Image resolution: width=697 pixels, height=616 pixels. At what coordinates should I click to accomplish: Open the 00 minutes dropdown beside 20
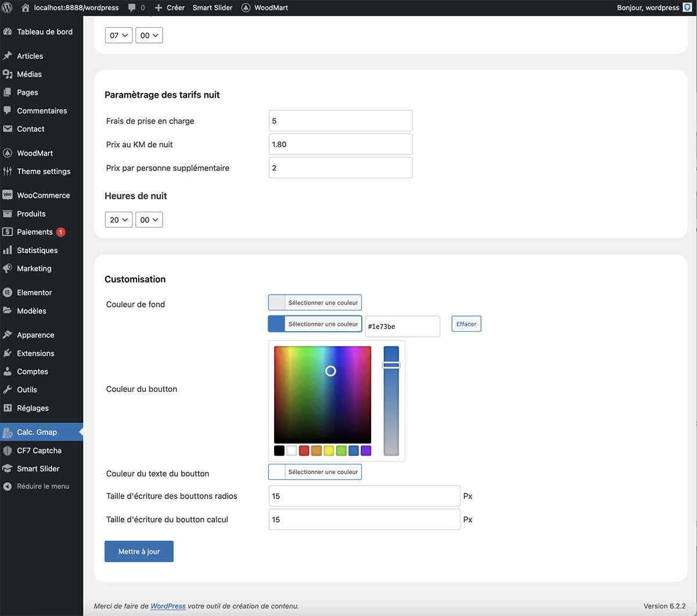coord(149,220)
